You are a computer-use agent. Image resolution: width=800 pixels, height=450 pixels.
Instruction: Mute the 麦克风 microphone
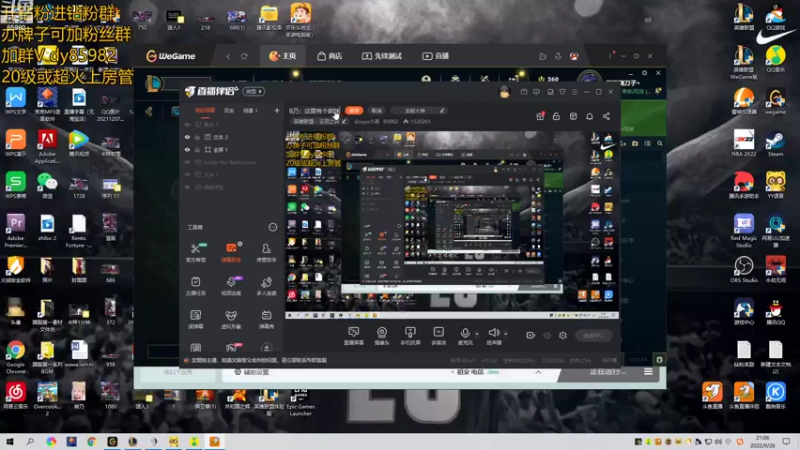point(465,336)
